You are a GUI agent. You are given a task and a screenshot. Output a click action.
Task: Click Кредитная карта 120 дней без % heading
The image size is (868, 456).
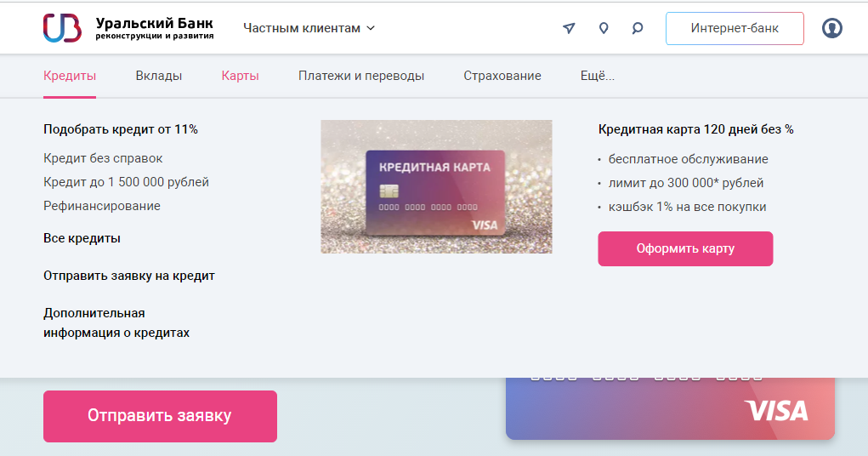click(695, 129)
